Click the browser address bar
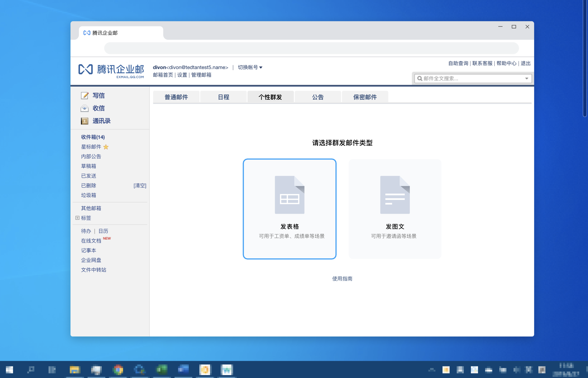The image size is (588, 378). 311,48
